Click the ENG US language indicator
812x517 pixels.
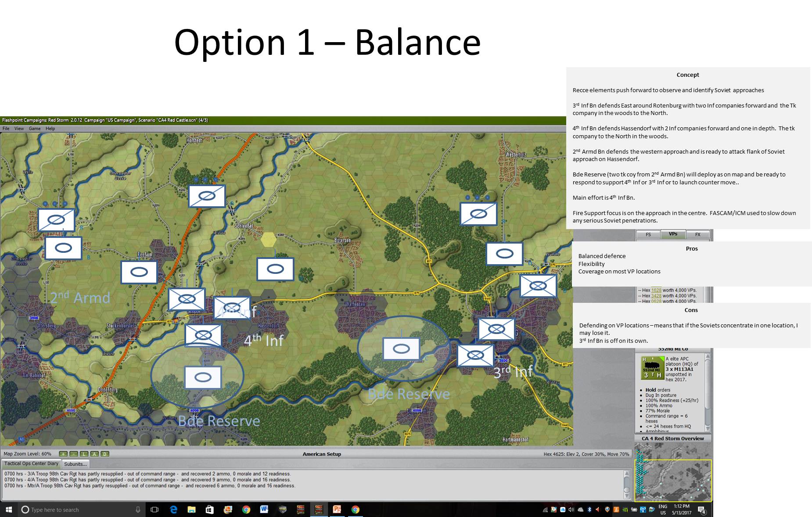click(x=663, y=510)
